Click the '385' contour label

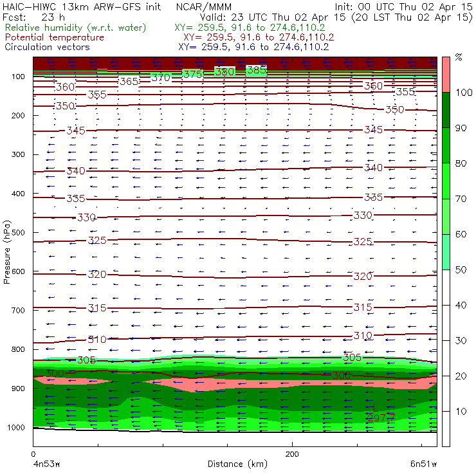point(257,70)
